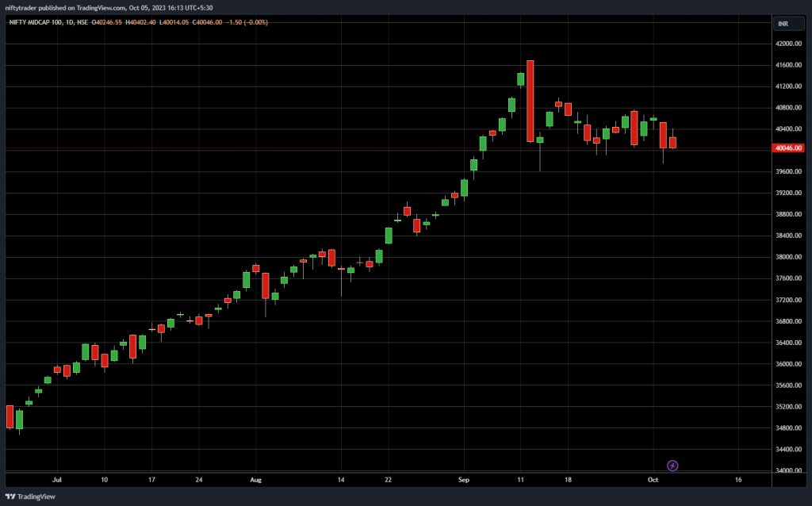Click the 36800.00 price axis label

[x=788, y=321]
